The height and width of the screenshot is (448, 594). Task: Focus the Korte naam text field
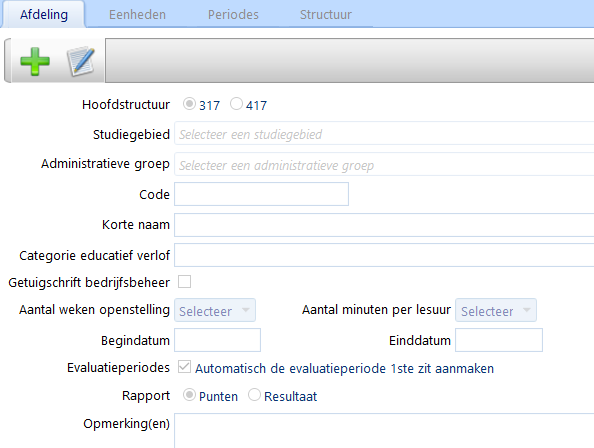tap(384, 225)
